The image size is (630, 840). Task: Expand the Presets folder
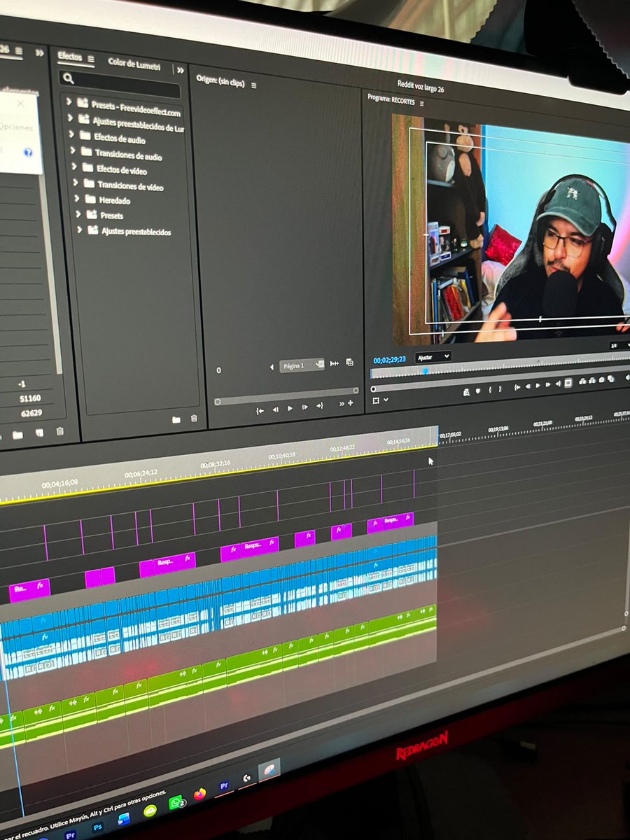(x=78, y=214)
